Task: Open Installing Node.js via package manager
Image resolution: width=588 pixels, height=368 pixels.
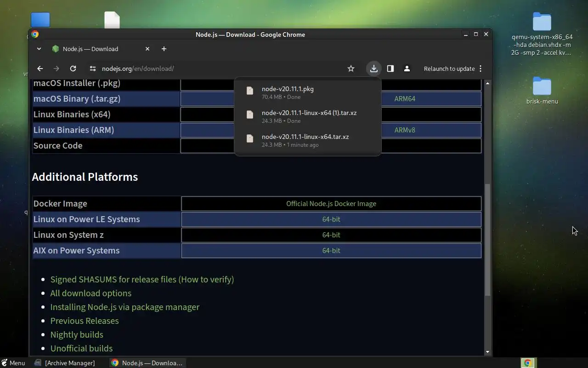Action: (124, 307)
